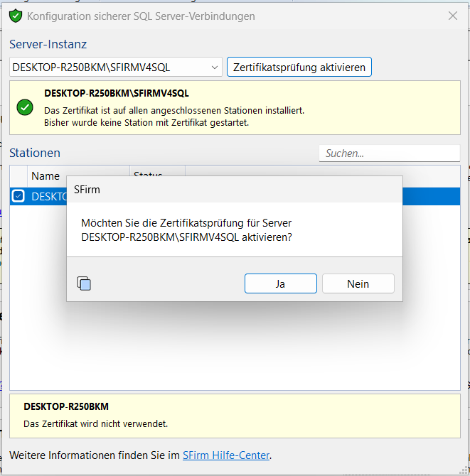470x476 pixels.
Task: Decline activation by pressing Nein
Action: (358, 283)
